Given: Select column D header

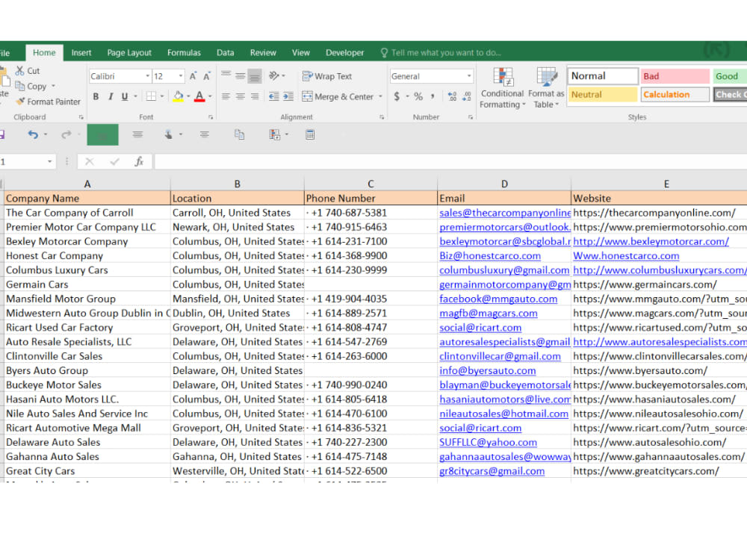Looking at the screenshot, I should (504, 184).
